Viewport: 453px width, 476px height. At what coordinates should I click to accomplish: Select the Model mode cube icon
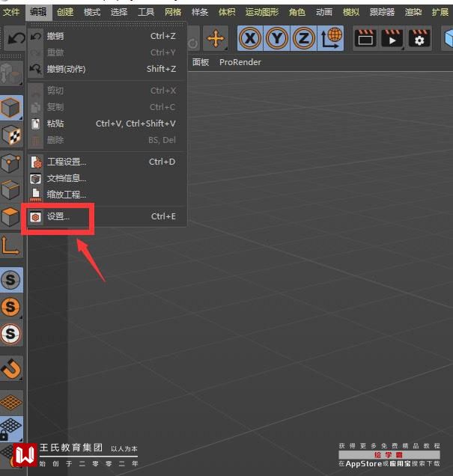tap(11, 108)
